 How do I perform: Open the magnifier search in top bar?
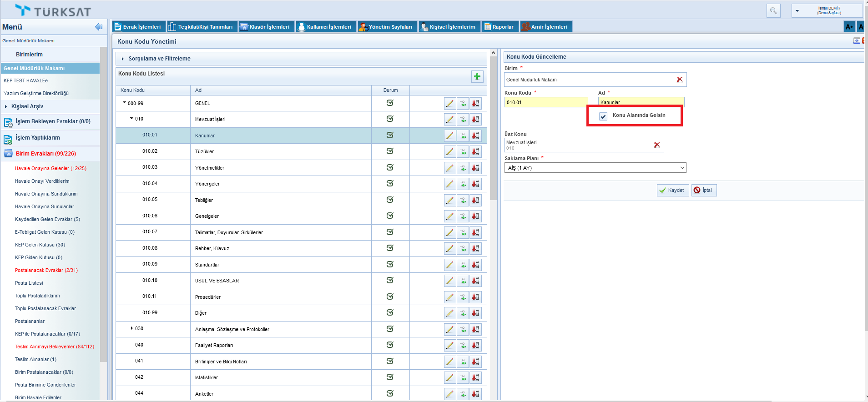(773, 11)
